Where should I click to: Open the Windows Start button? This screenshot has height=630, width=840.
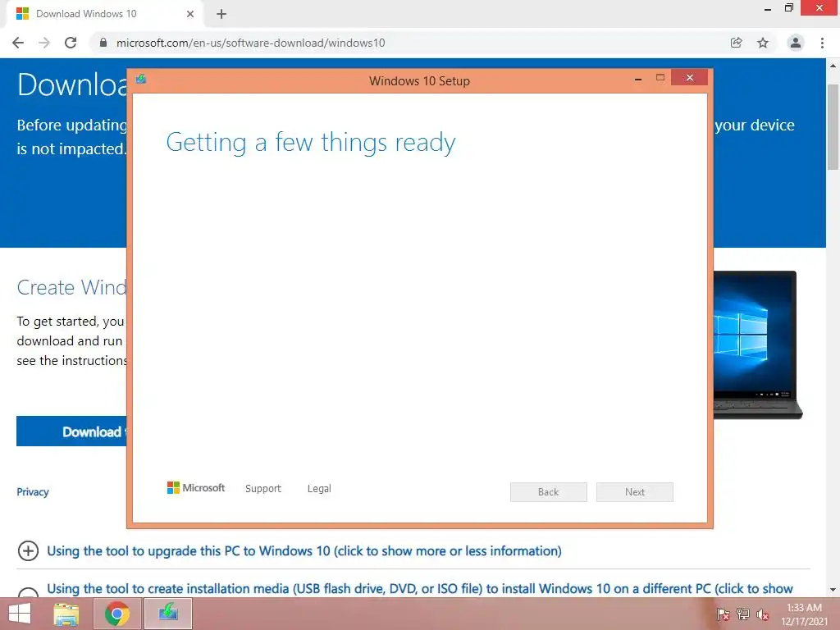coord(20,614)
